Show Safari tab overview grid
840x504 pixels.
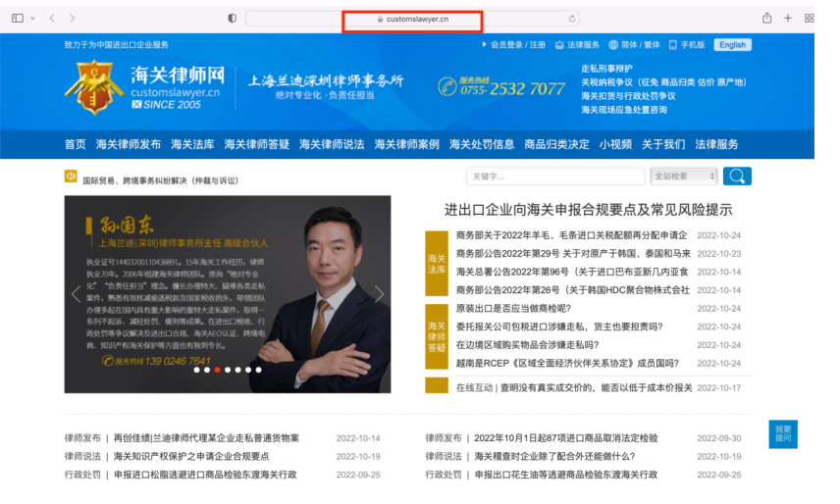pos(809,19)
